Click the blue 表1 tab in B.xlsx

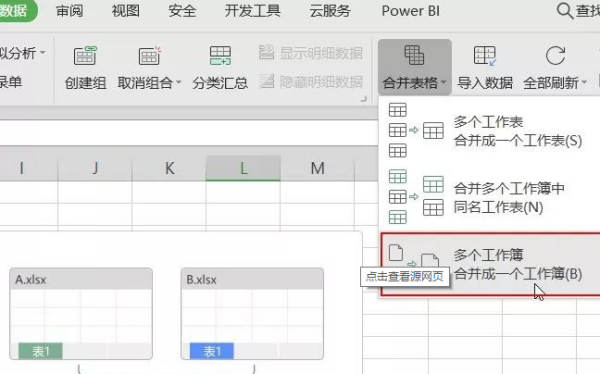click(x=212, y=351)
